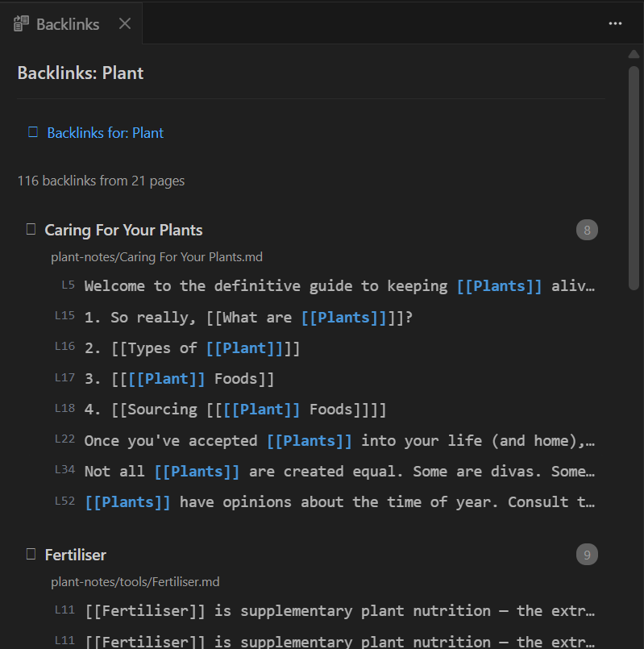The width and height of the screenshot is (644, 649).
Task: Open the Fertiliser heading
Action: coord(75,555)
